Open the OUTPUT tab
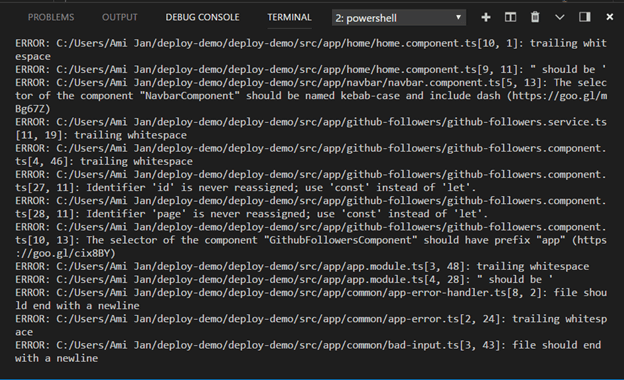 coord(120,18)
